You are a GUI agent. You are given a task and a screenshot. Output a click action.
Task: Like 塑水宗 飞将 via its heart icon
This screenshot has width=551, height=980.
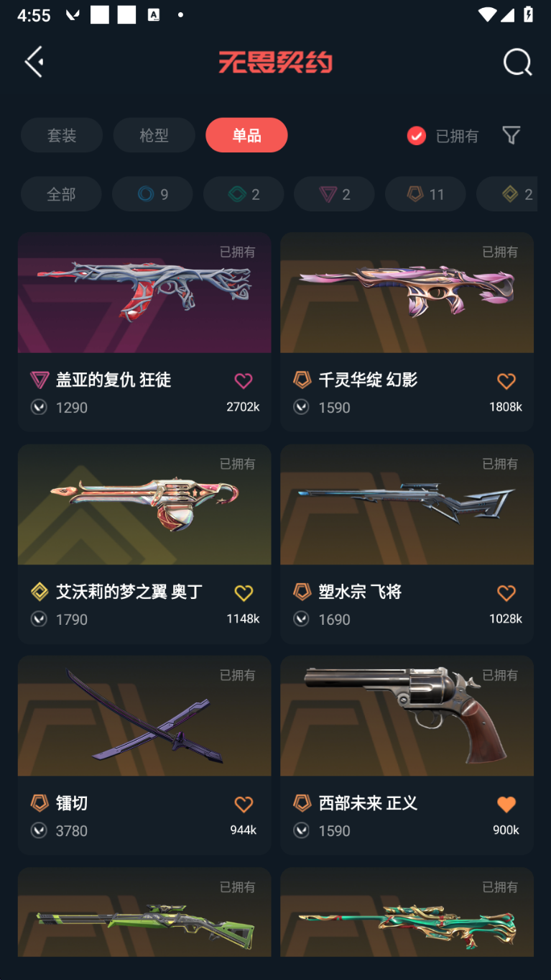[506, 593]
